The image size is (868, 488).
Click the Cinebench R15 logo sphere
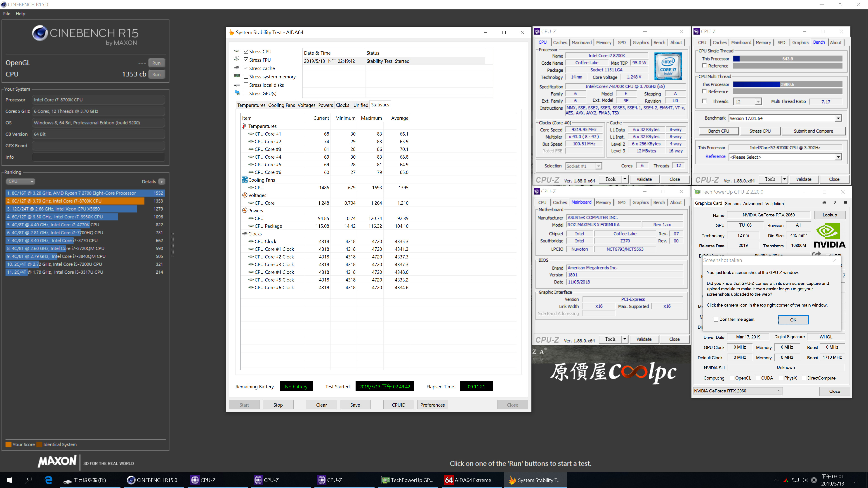coord(40,33)
